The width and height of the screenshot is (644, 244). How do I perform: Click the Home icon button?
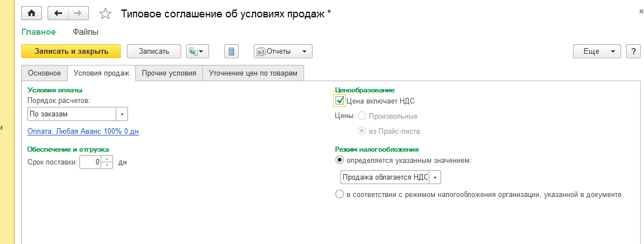tap(31, 13)
